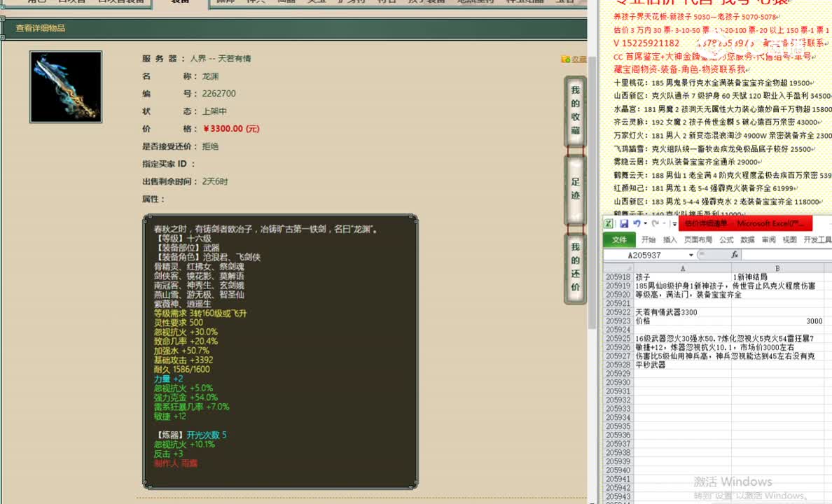Click the Excel application icon in title bar
The image size is (832, 504).
pos(609,223)
